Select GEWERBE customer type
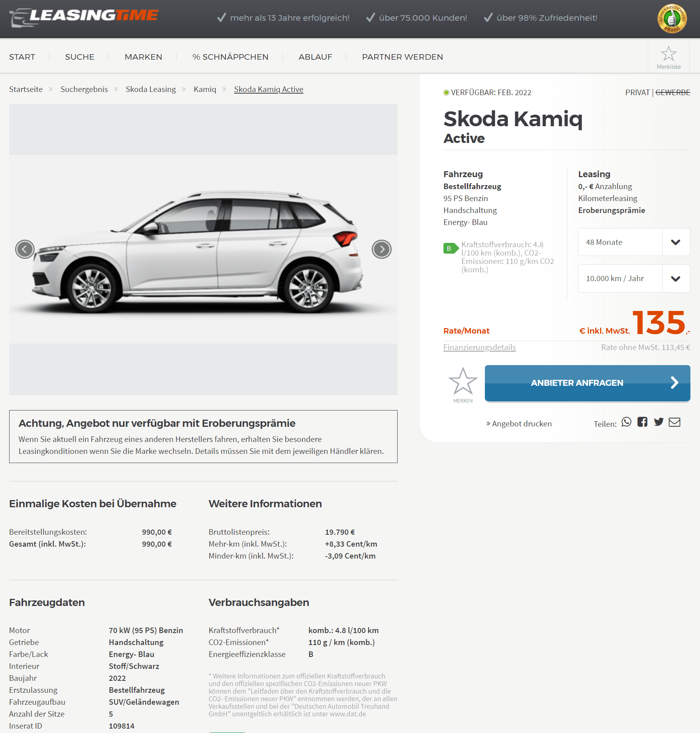The image size is (700, 733). pos(673,92)
